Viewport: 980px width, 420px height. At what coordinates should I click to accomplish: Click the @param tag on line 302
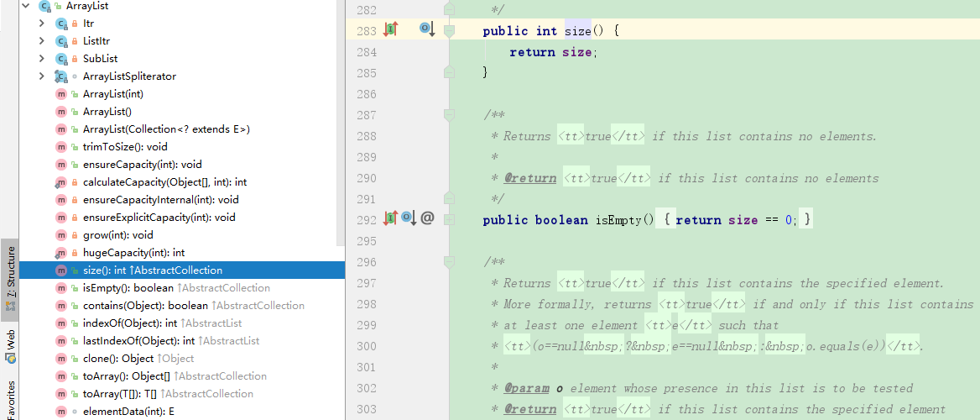pyautogui.click(x=527, y=388)
